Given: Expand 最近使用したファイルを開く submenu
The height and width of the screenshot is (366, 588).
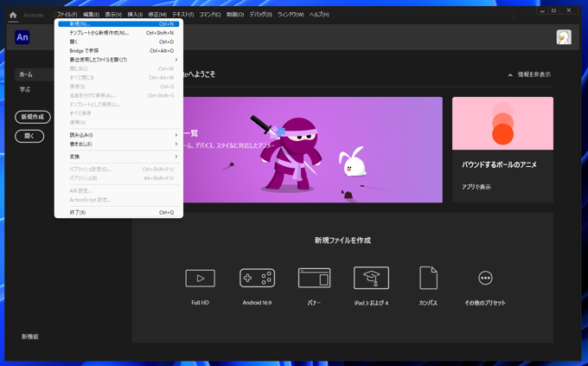Looking at the screenshot, I should 118,60.
